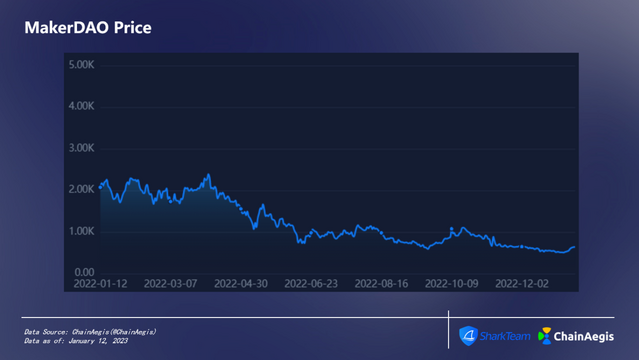Click the Data as of January 12, 2023 text
The width and height of the screenshot is (639, 360).
pyautogui.click(x=76, y=341)
